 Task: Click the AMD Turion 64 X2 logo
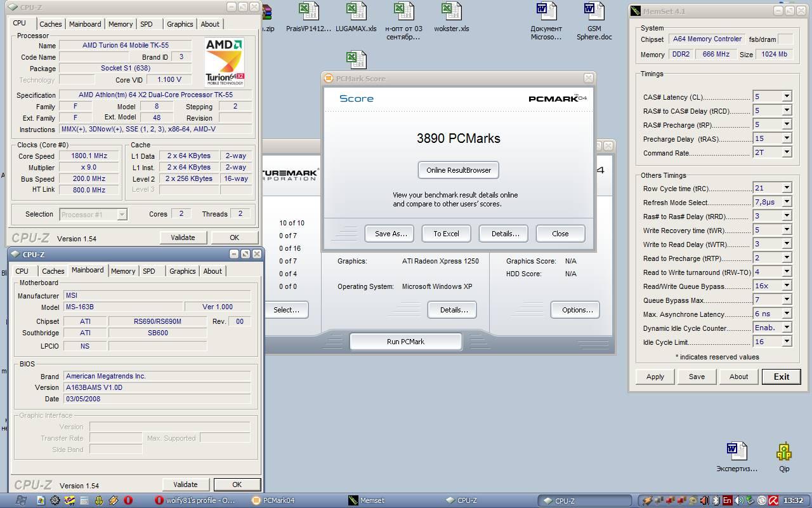click(x=225, y=63)
